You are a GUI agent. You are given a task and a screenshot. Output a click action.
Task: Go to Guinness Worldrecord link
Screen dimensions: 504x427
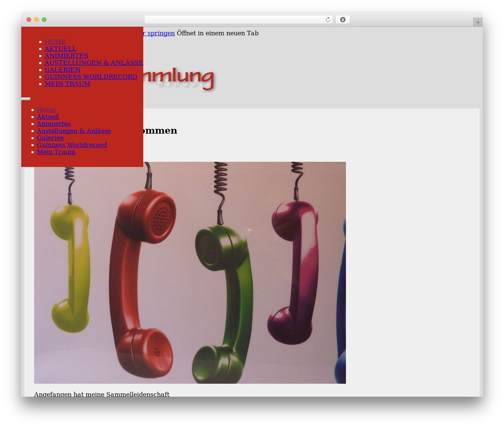click(72, 145)
